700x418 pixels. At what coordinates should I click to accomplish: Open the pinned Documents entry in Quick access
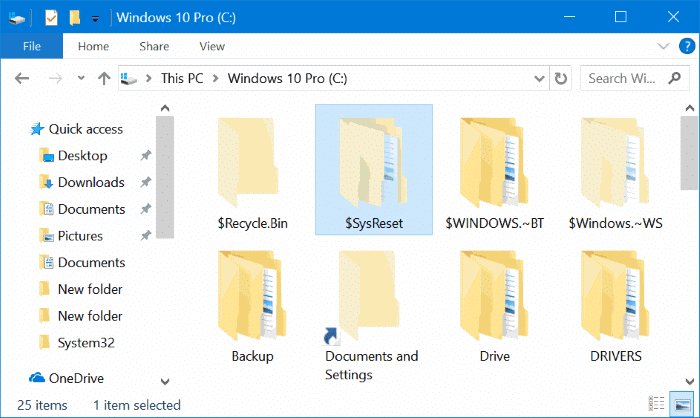coord(82,209)
